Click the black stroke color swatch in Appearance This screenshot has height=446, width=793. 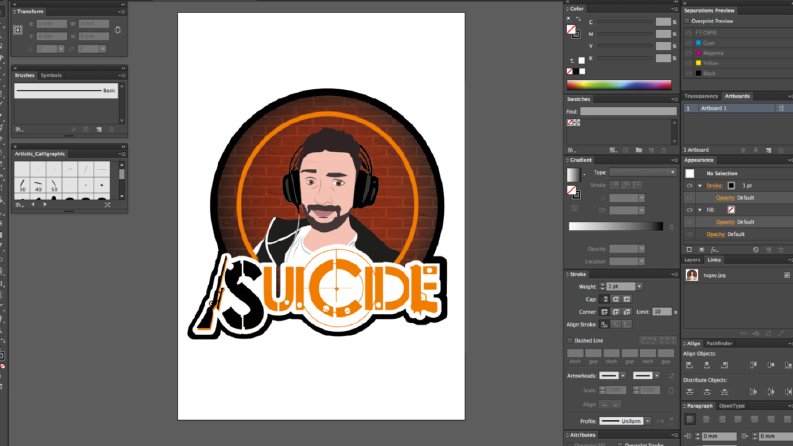pos(731,186)
